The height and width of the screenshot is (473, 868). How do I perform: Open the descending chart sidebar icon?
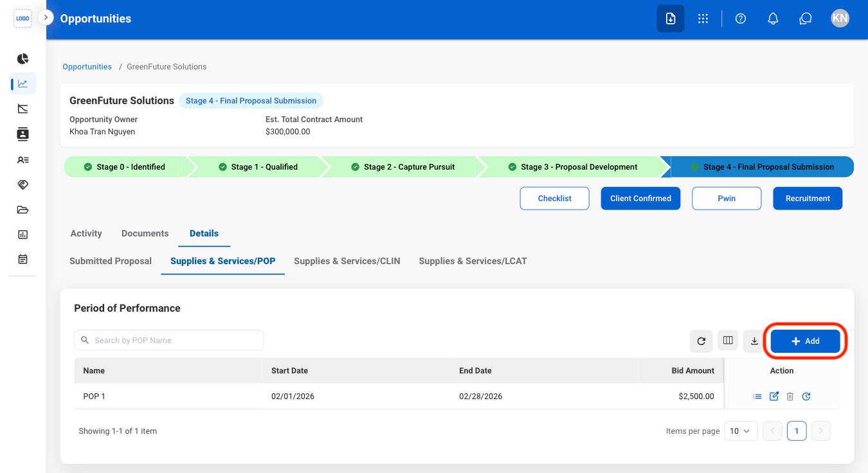coord(23,109)
